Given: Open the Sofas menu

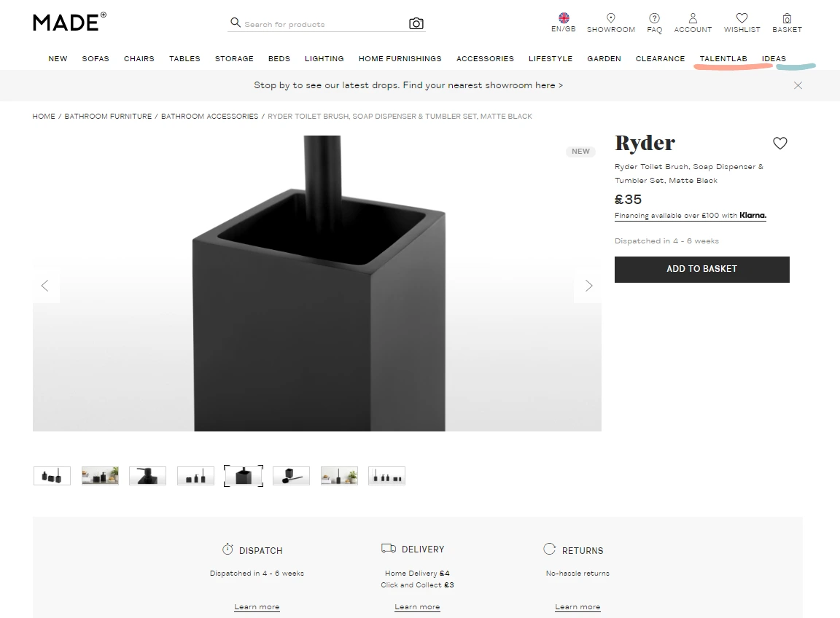Looking at the screenshot, I should pyautogui.click(x=96, y=58).
